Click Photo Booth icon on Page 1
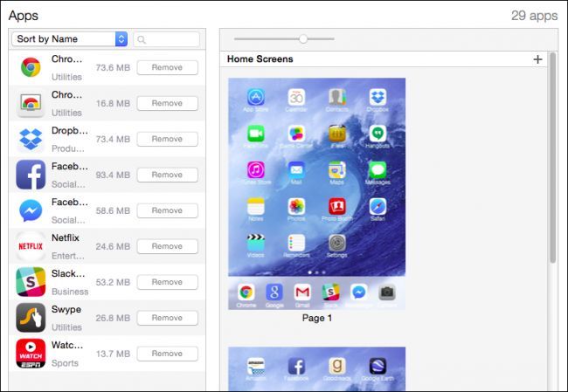Image resolution: width=568 pixels, height=392 pixels. pos(337,206)
